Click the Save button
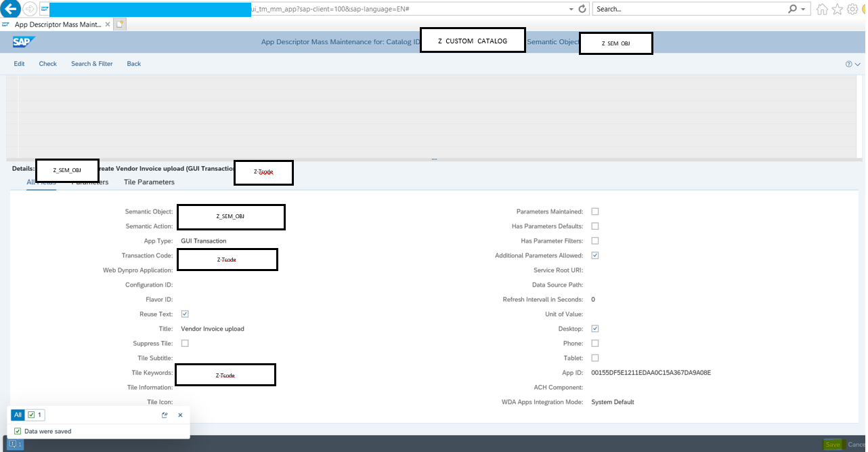 tap(832, 444)
